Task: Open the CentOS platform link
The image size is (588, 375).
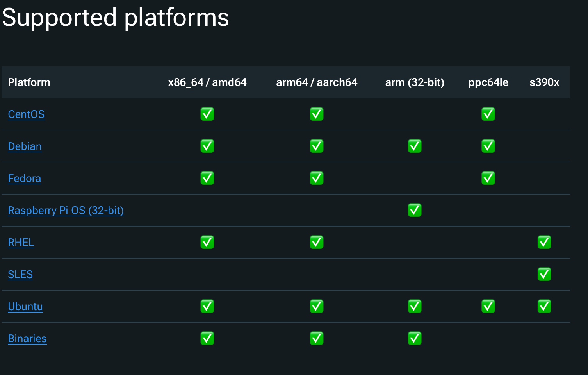Action: pos(26,114)
